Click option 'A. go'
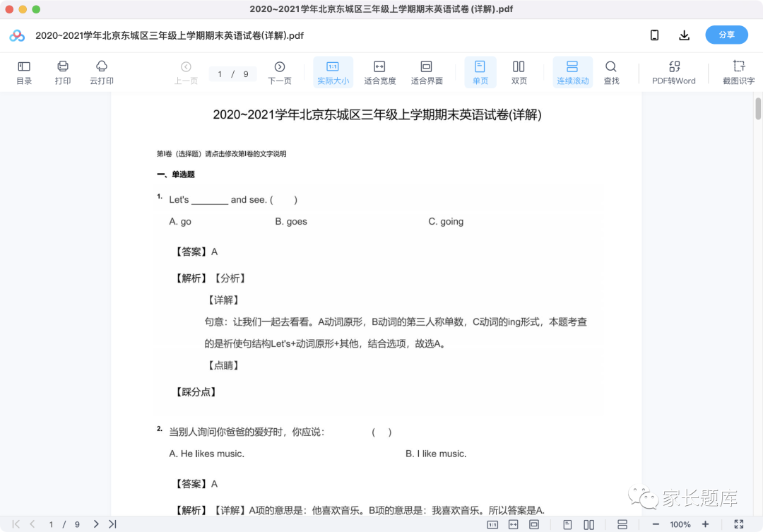 [x=180, y=221]
